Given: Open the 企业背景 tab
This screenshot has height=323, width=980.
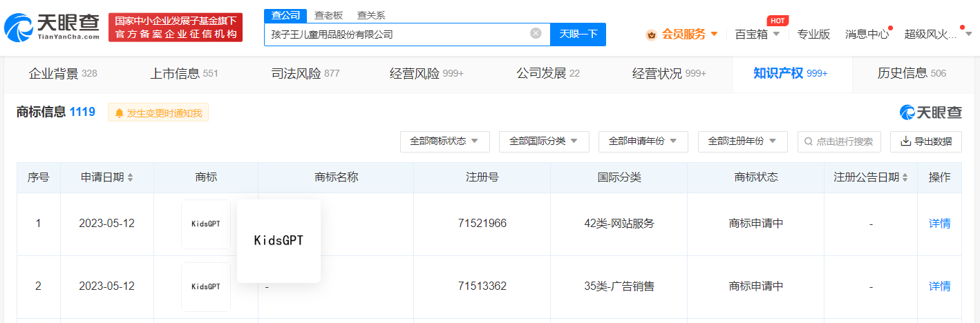Looking at the screenshot, I should (62, 74).
